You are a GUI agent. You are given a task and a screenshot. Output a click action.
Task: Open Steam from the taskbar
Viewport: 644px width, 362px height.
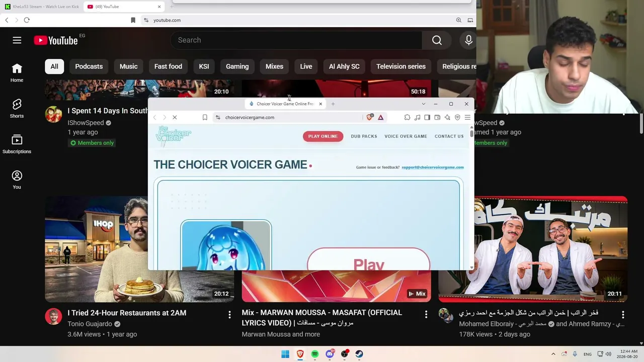(x=359, y=354)
